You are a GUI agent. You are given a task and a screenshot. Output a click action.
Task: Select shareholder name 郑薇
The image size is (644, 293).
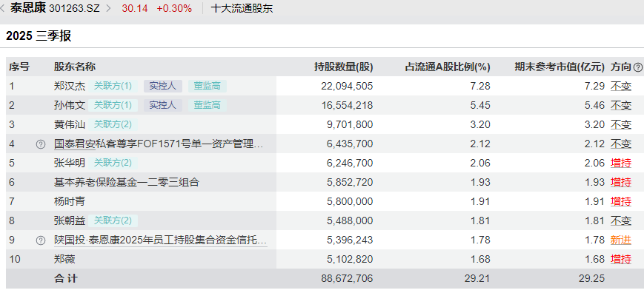(x=65, y=260)
